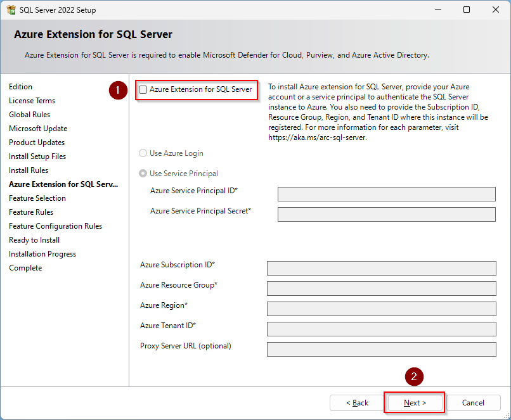Choose the Use Service Principal option

click(143, 174)
